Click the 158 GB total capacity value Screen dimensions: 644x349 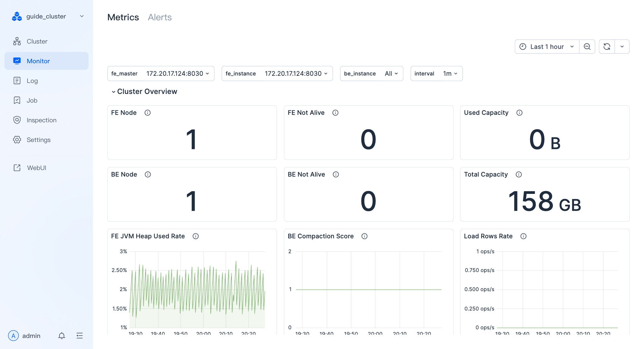click(545, 201)
